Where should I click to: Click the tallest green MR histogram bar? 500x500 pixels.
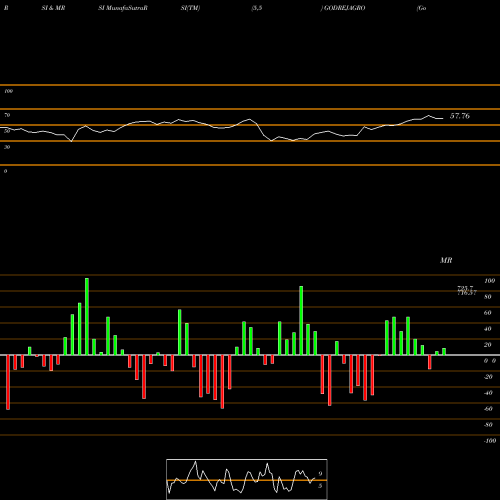coord(87,316)
